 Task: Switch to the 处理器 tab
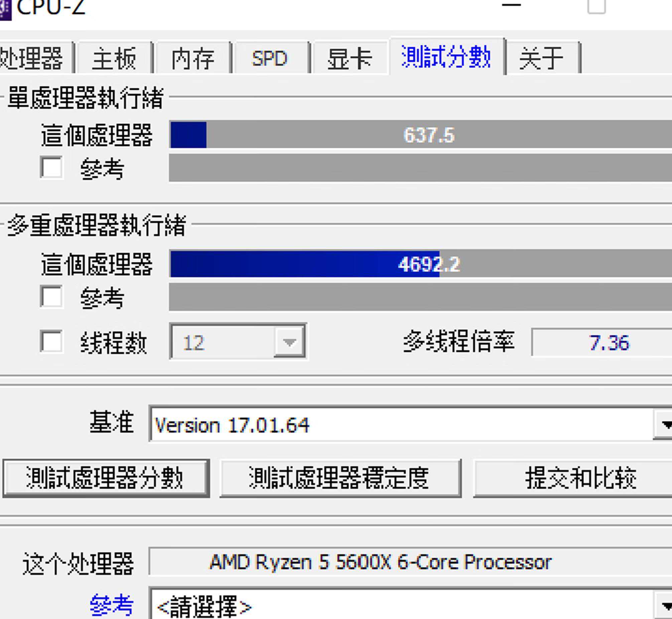click(x=32, y=58)
